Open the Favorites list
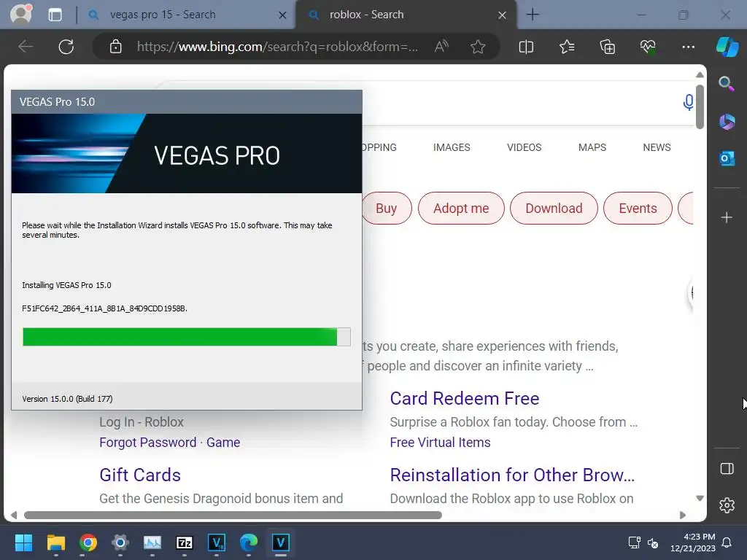Viewport: 747px width, 560px height. [x=567, y=47]
